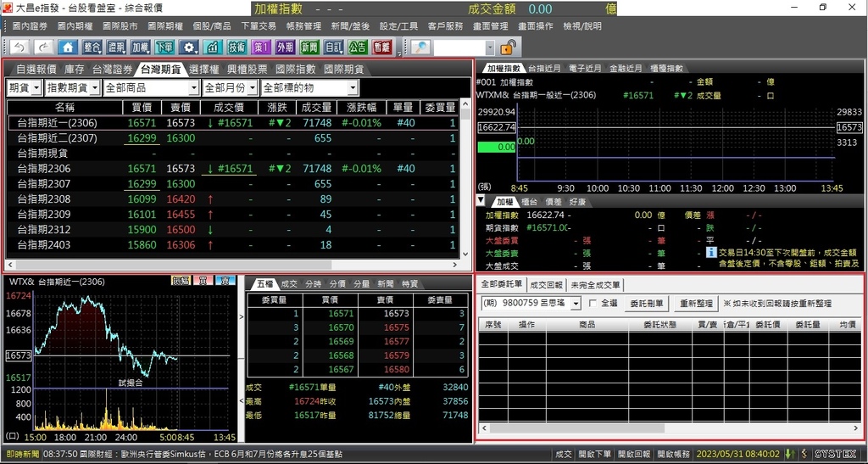Click 成交 in the status bar
The width and height of the screenshot is (868, 464).
click(564, 454)
